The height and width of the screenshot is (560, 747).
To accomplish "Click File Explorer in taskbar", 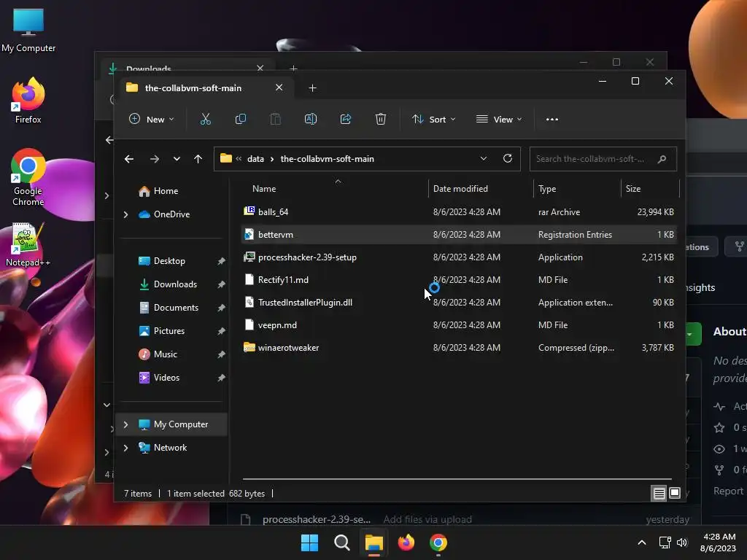I will coord(374,542).
